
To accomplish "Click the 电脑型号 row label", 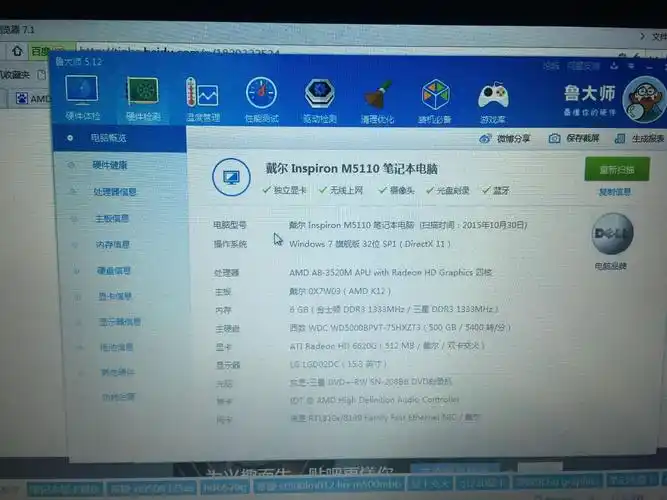I will point(230,225).
